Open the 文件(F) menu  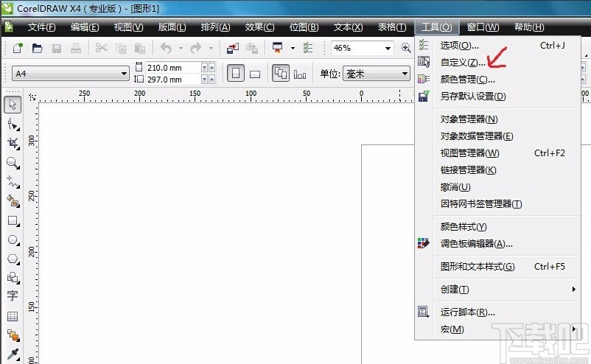pos(41,27)
